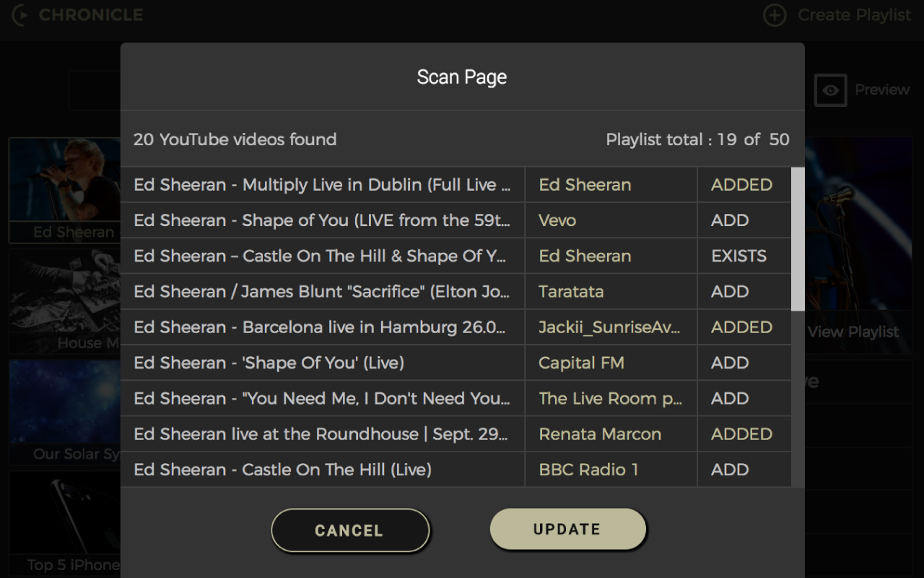Click Ed Sheeran channel in first row
924x578 pixels.
click(x=585, y=185)
